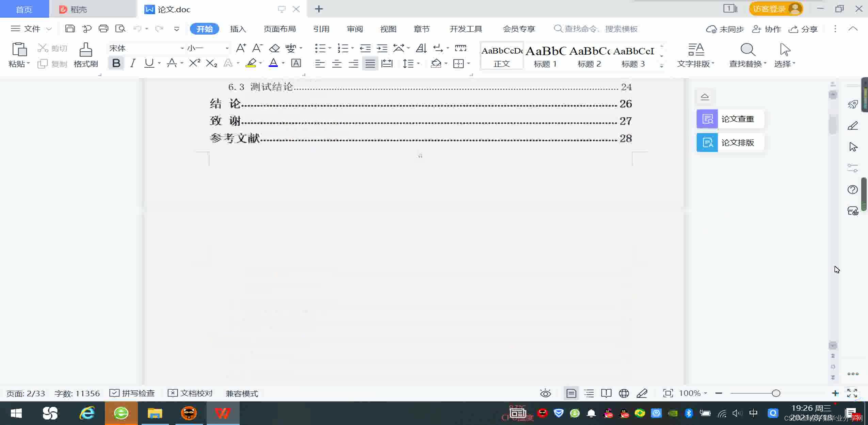Screen dimensions: 868x425
Task: Open the 页面布局 ribbon tab
Action: pos(279,29)
